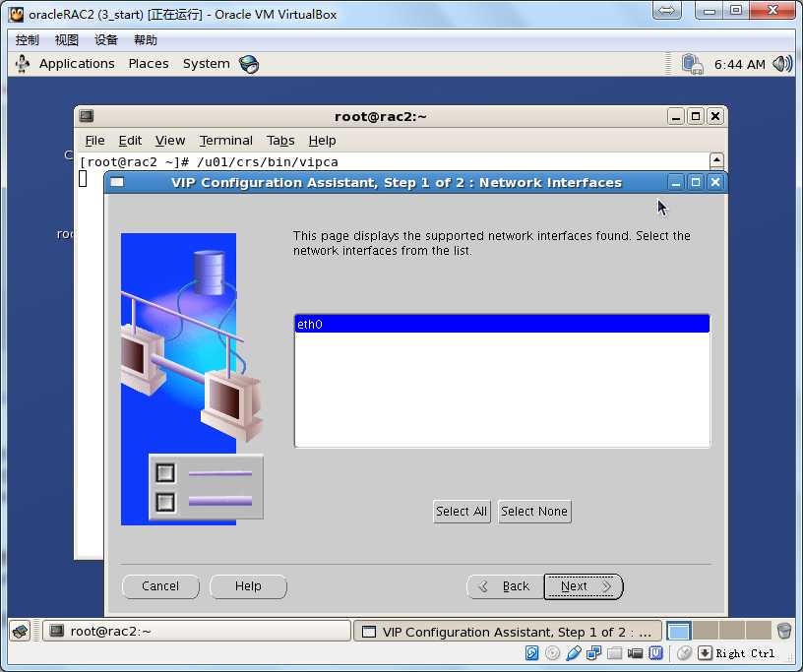Viewport: 803px width, 672px height.
Task: Open the VirtualBox 控制 menu
Action: (27, 40)
